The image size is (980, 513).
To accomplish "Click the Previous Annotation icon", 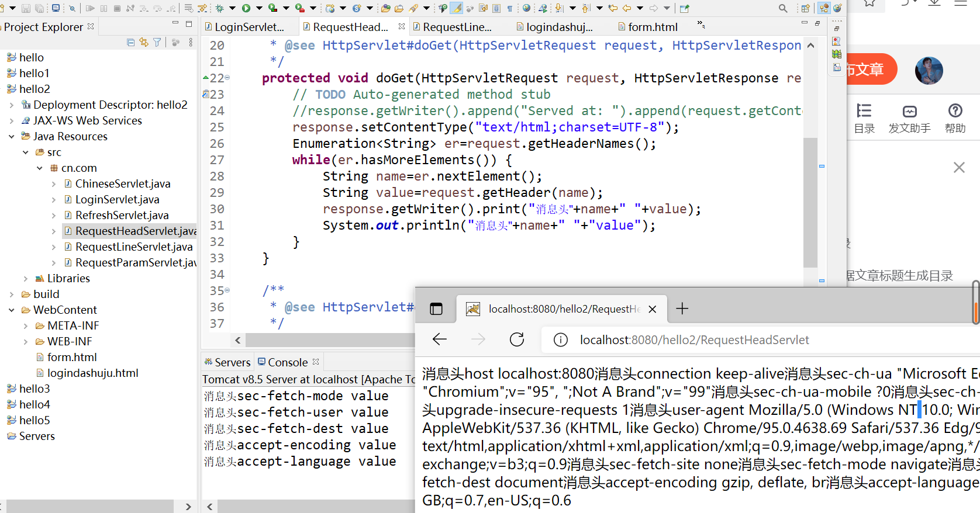I will pyautogui.click(x=586, y=8).
